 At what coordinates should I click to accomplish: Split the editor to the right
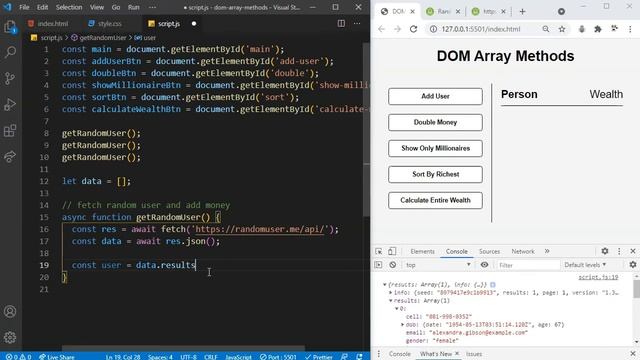pyautogui.click(x=341, y=24)
